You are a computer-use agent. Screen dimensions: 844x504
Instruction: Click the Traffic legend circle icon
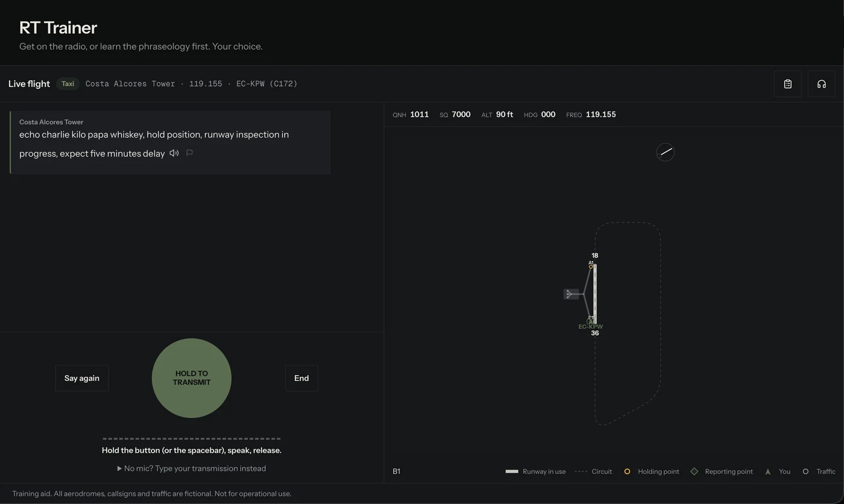point(805,471)
